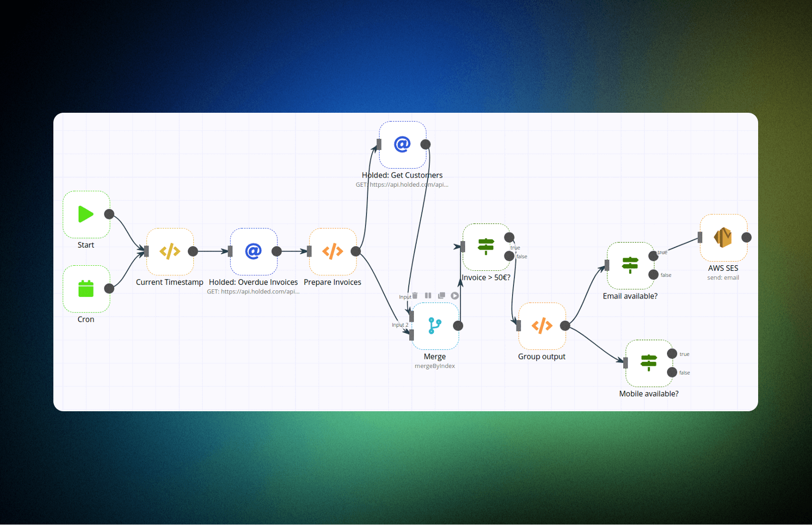Open the AWS SES send email node

(x=723, y=238)
